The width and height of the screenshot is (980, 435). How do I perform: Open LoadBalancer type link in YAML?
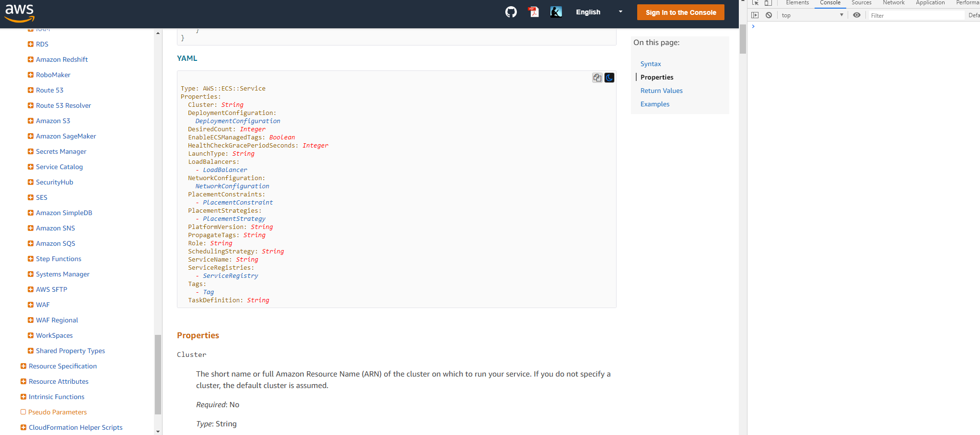225,170
